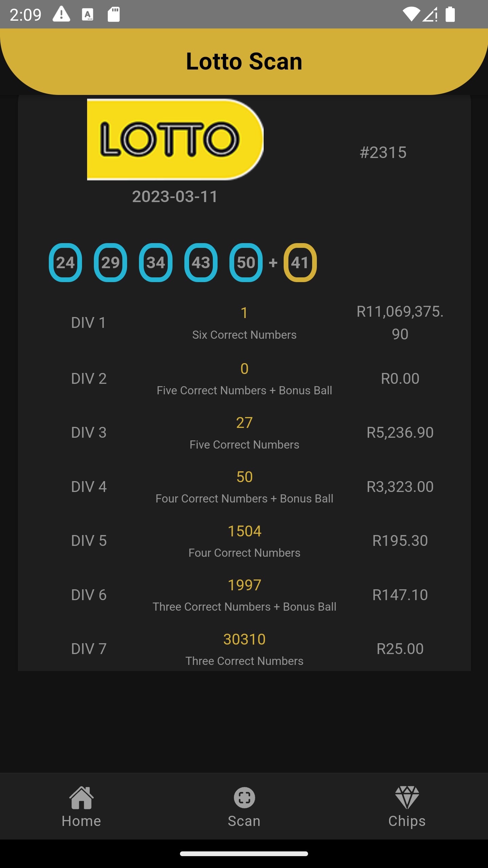The width and height of the screenshot is (488, 868).
Task: Tap the Lotto Scan header title
Action: click(244, 61)
